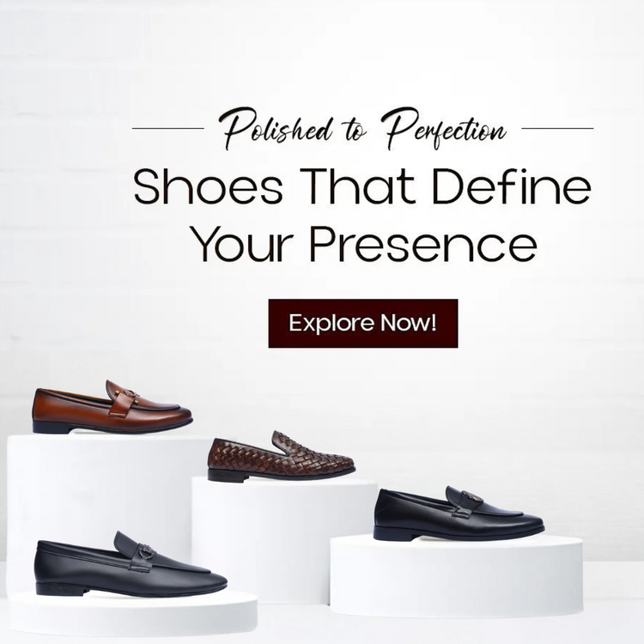Open the woven brown loafer product

[282, 456]
